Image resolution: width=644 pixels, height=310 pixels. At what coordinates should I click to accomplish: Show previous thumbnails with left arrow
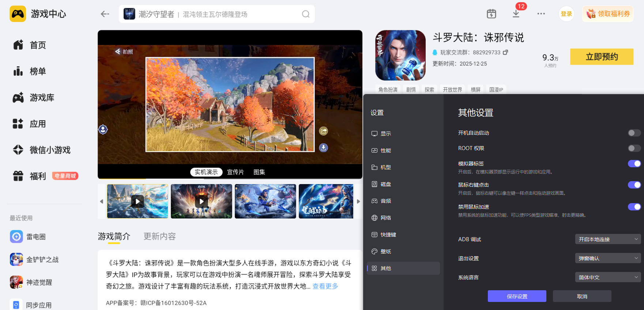pos(102,201)
